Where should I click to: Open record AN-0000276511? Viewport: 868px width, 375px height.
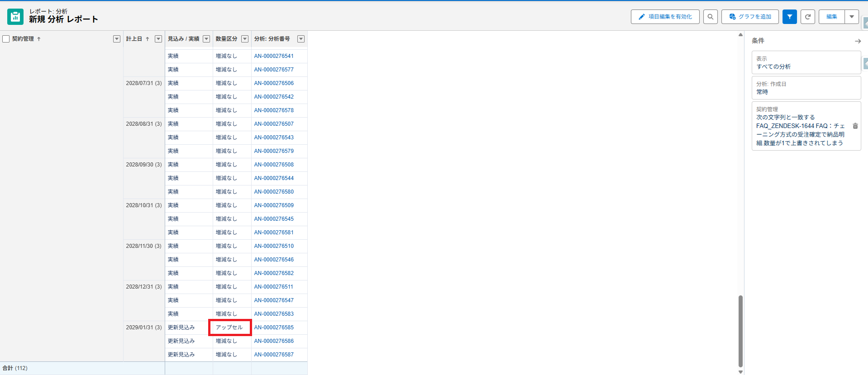coord(274,287)
